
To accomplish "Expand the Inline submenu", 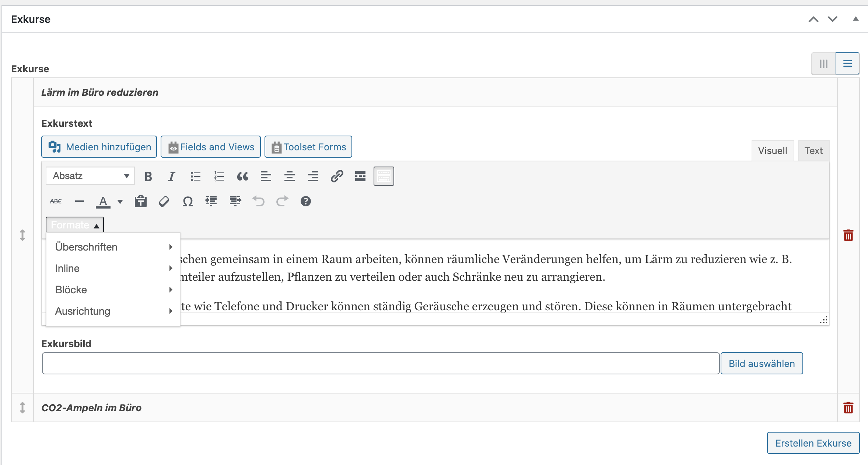I will [x=113, y=268].
